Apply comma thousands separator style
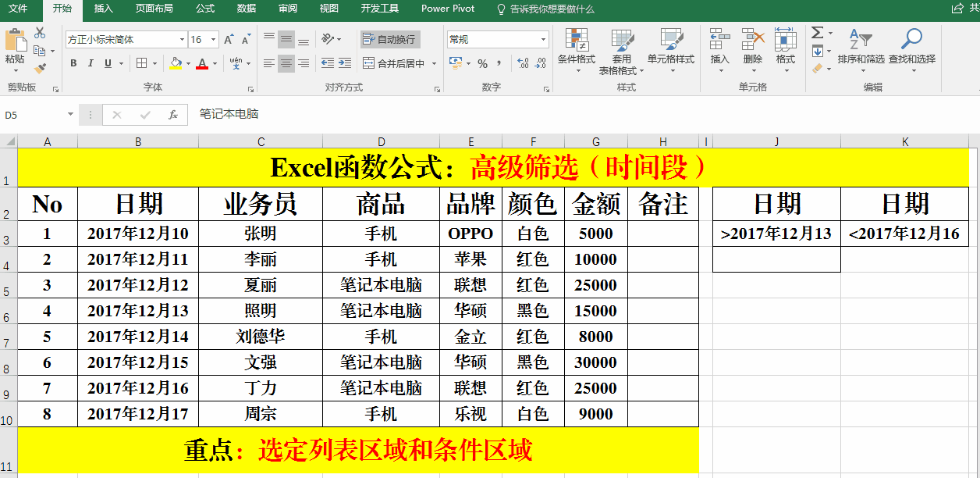This screenshot has width=980, height=478. pyautogui.click(x=500, y=63)
